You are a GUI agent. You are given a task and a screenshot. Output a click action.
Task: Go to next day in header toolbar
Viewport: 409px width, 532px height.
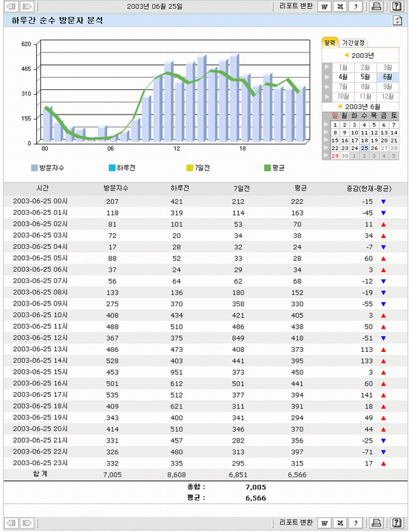(27, 6)
